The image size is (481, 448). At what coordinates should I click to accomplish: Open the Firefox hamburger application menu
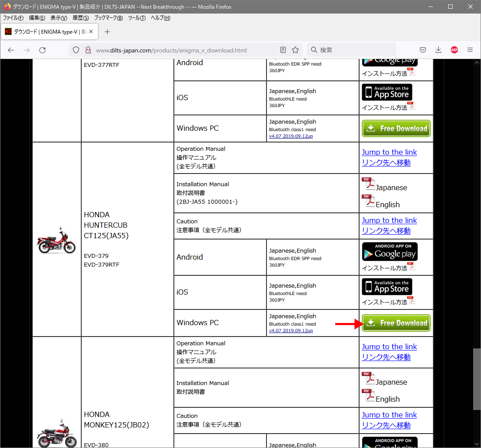click(470, 50)
